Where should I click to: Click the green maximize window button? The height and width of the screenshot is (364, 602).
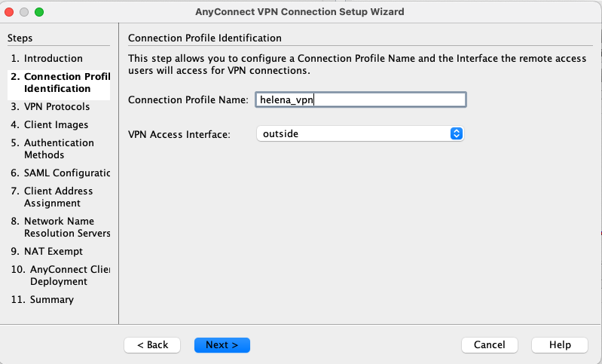(39, 12)
